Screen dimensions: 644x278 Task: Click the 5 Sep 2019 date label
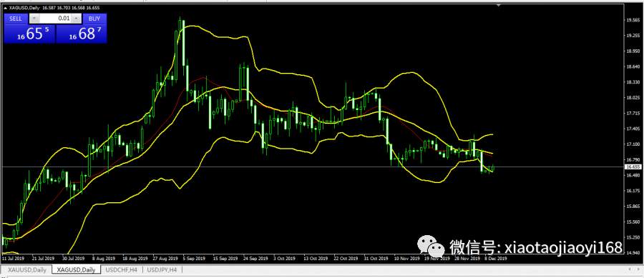click(195, 259)
